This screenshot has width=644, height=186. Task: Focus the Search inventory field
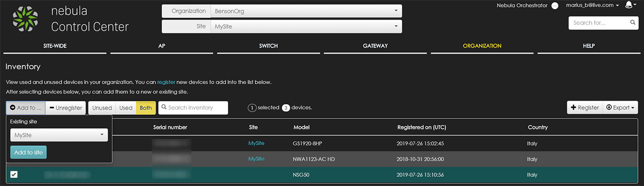(x=193, y=108)
